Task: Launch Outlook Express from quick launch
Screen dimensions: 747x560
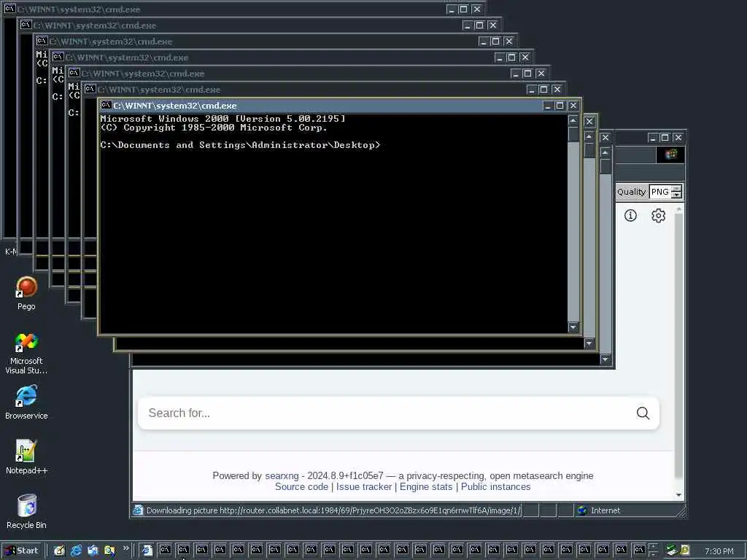Action: [93, 551]
